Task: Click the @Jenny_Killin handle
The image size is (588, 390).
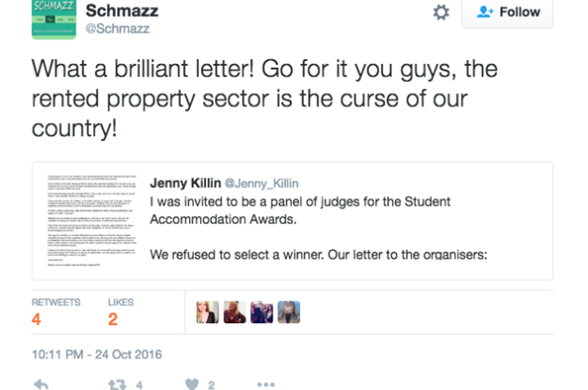Action: click(262, 183)
